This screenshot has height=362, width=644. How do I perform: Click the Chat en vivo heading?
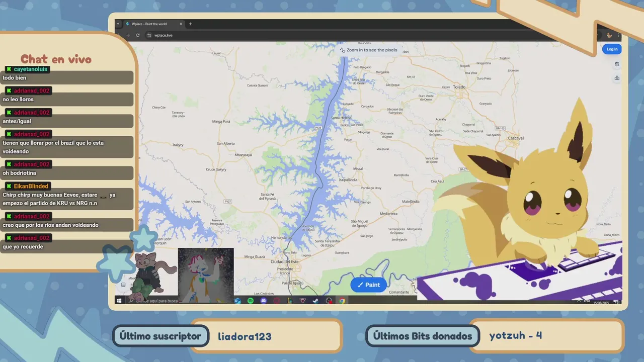(56, 59)
